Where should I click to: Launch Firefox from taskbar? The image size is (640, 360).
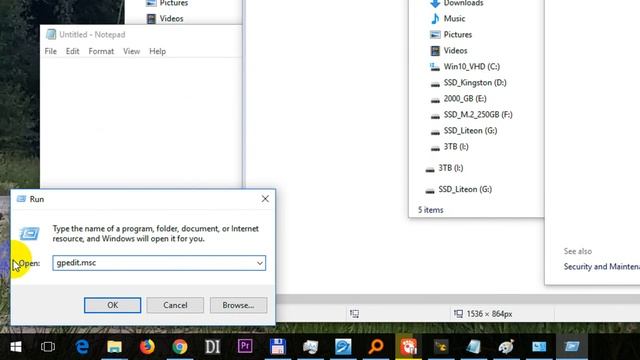[147, 347]
